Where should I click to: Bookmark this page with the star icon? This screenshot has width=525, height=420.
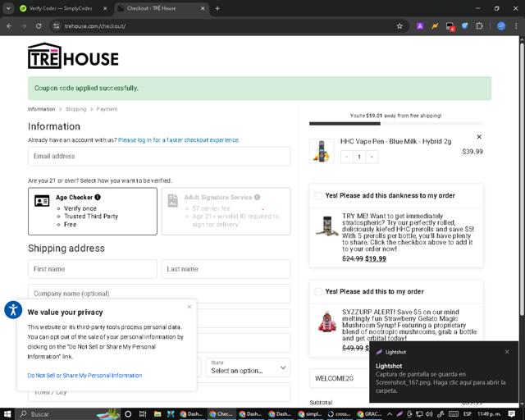[399, 26]
